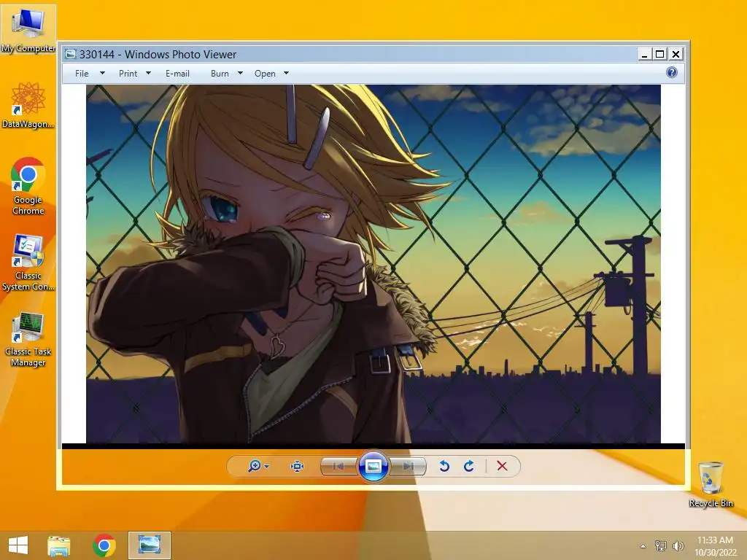
Task: Rotate photo clockwise
Action: pyautogui.click(x=469, y=466)
